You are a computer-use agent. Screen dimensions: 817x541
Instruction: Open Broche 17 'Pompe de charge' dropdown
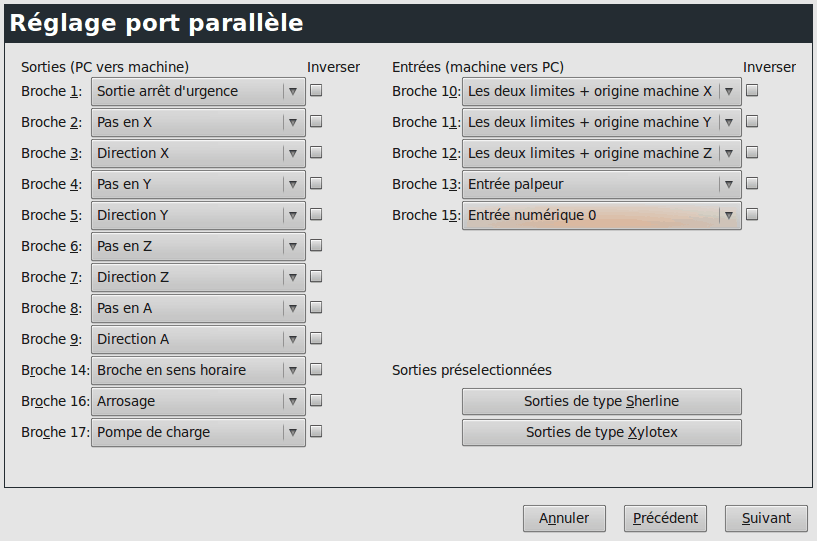click(198, 433)
